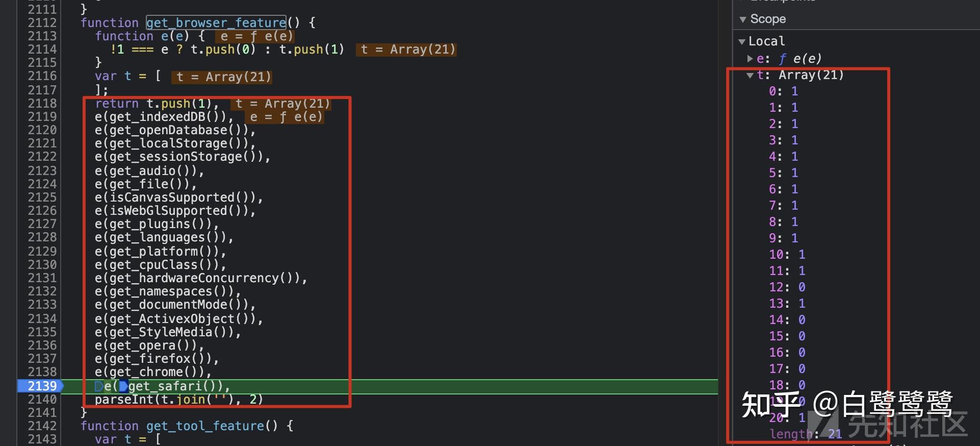Click the e(get_StyleMedia()) call
This screenshot has width=980, height=446.
(164, 332)
